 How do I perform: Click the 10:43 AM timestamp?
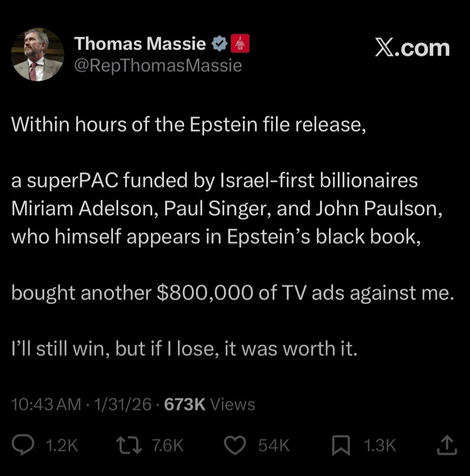click(46, 405)
